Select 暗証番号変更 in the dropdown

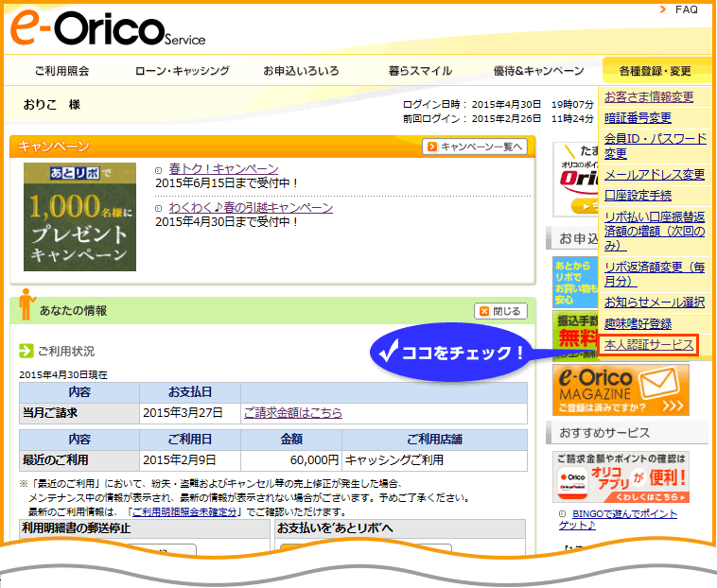[x=638, y=118]
